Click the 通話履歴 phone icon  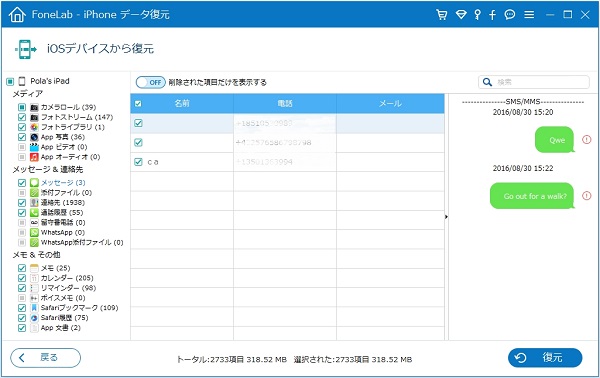(x=34, y=212)
